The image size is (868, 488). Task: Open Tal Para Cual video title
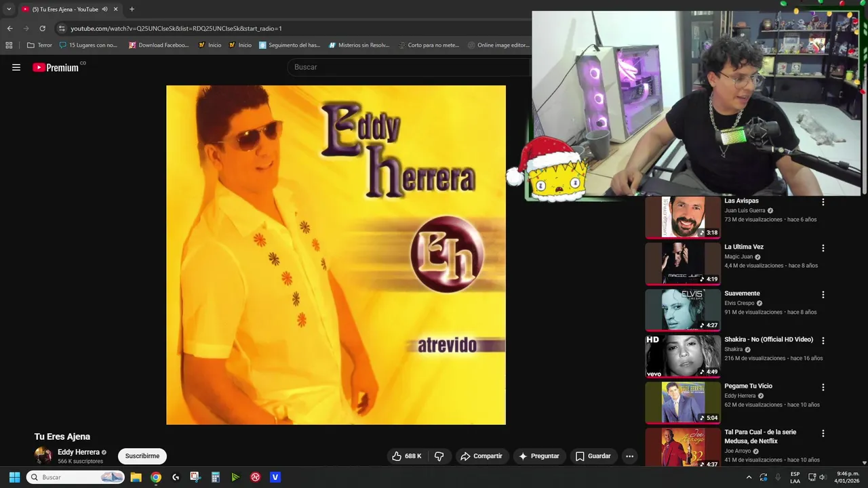click(760, 436)
